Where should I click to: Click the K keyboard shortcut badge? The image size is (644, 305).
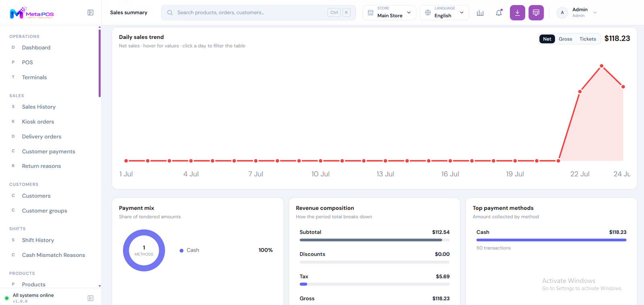point(347,13)
